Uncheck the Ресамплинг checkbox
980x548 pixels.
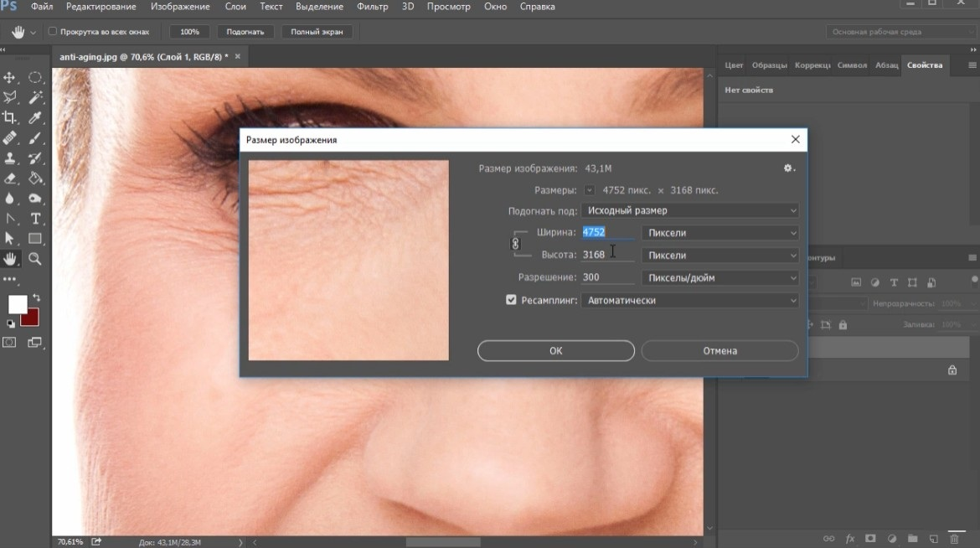click(x=511, y=300)
